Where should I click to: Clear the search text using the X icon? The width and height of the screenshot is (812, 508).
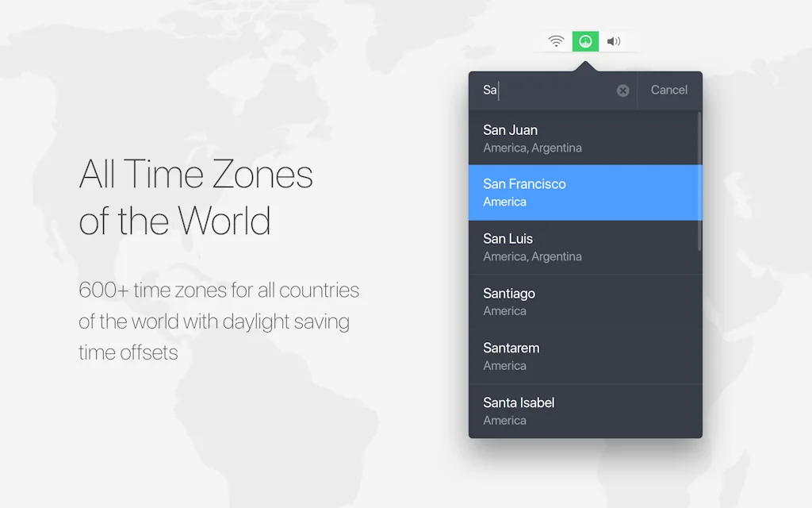pos(622,90)
